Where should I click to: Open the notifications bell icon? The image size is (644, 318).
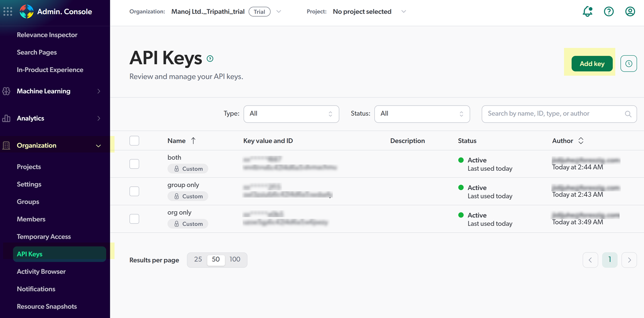coord(587,12)
